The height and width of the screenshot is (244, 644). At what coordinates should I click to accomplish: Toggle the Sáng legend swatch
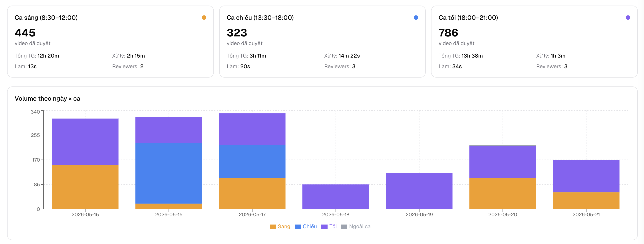click(273, 226)
